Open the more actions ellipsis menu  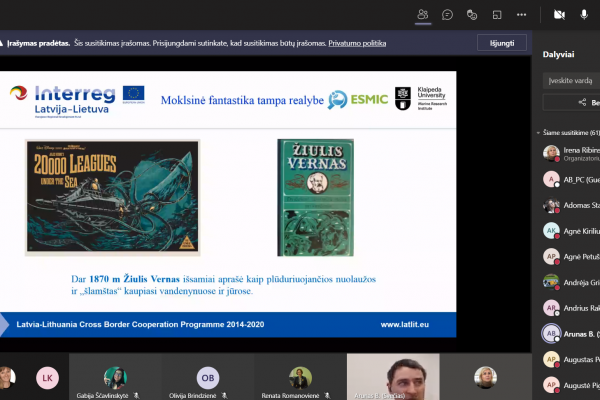coord(522,15)
